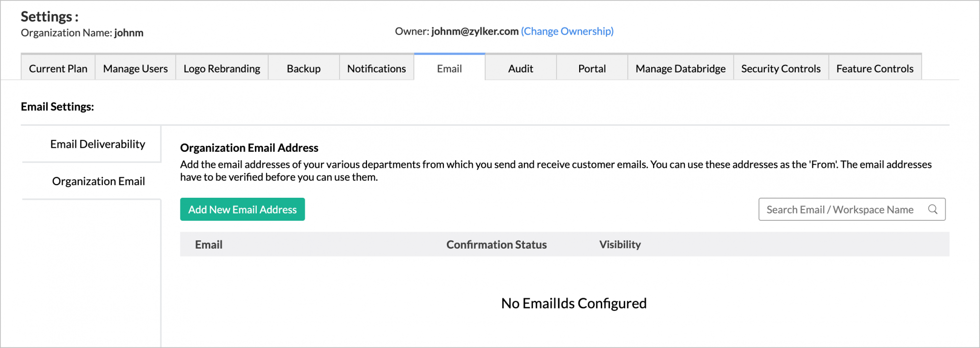Open the Manage Databridge tab
This screenshot has width=980, height=348.
pyautogui.click(x=681, y=68)
